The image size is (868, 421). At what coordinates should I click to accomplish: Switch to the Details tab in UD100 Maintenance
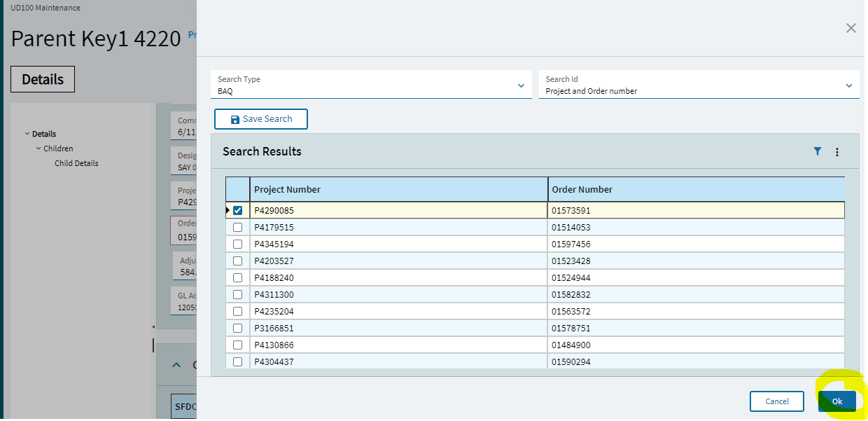pos(43,79)
